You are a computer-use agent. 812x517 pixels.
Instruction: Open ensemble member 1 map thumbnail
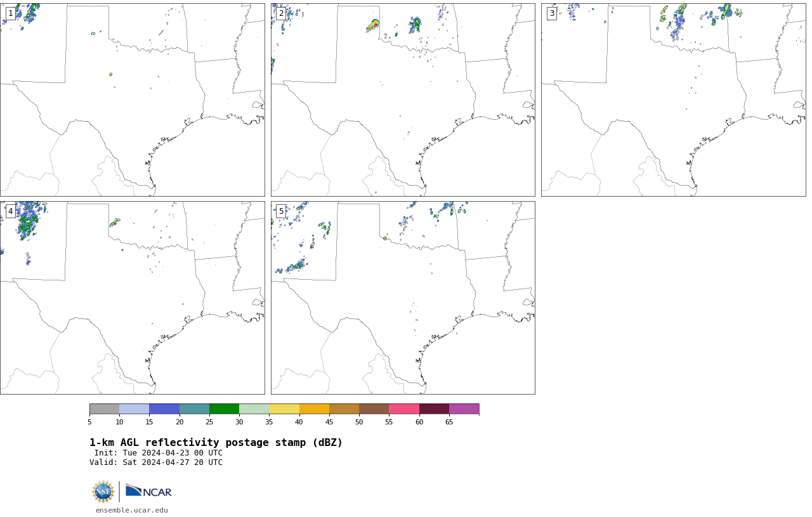pos(132,100)
